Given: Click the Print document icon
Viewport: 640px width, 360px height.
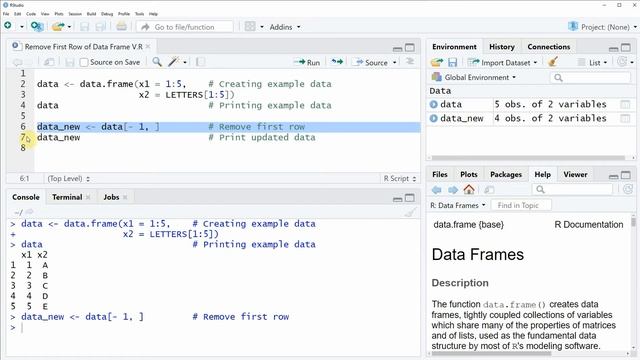Looking at the screenshot, I should click(121, 27).
